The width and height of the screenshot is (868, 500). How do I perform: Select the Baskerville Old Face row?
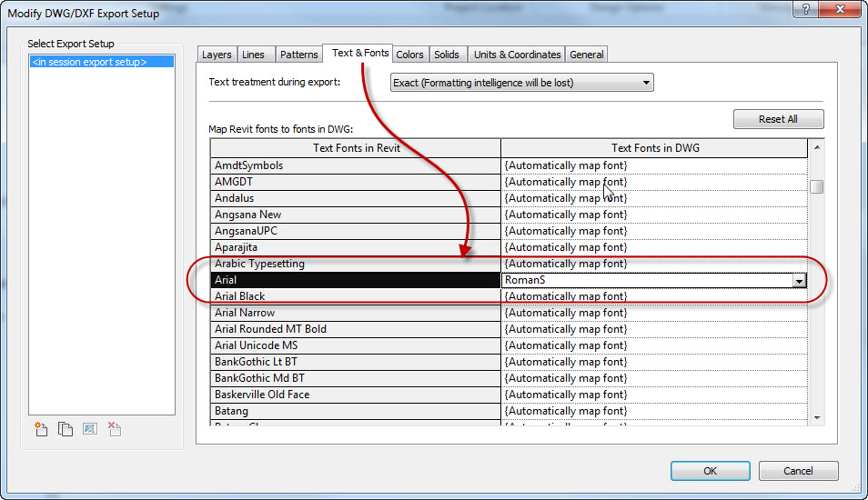(x=356, y=395)
